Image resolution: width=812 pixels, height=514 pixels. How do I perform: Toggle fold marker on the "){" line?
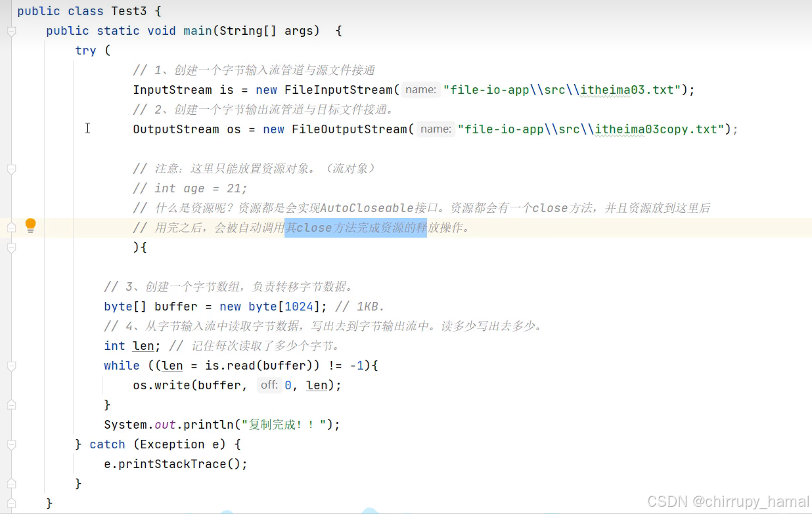pos(11,247)
